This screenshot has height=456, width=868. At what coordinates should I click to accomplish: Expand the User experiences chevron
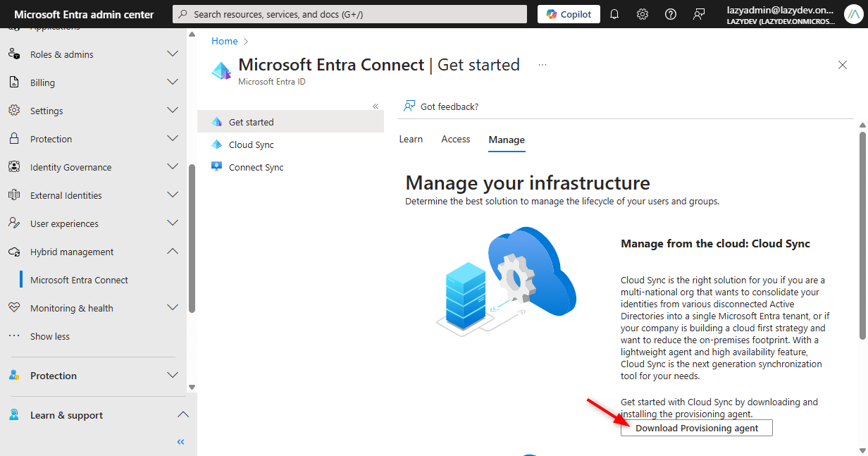(x=173, y=223)
